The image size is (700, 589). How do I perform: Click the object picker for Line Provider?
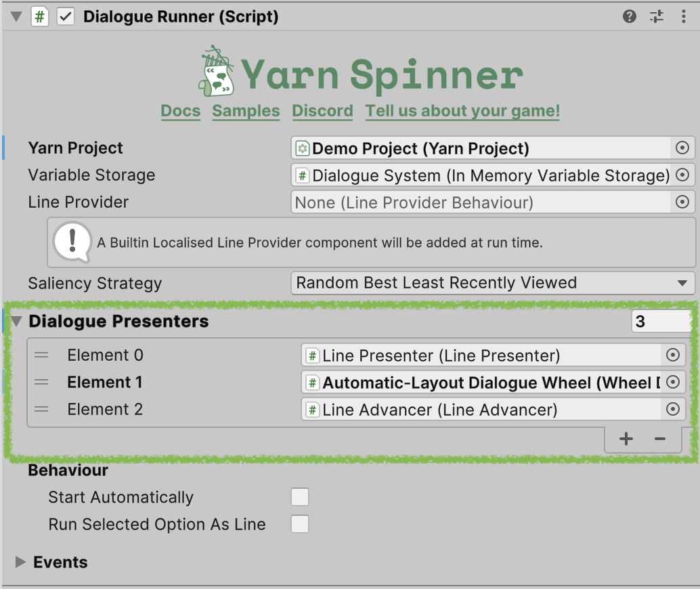(682, 202)
